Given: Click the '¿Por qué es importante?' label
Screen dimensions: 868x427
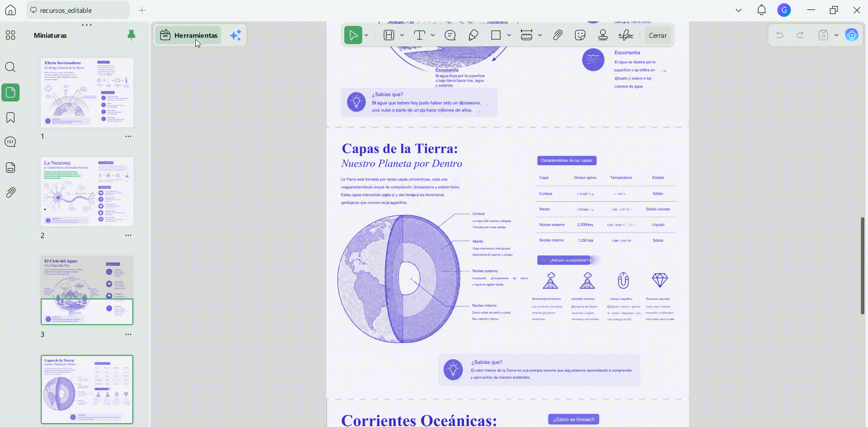Looking at the screenshot, I should point(565,260).
